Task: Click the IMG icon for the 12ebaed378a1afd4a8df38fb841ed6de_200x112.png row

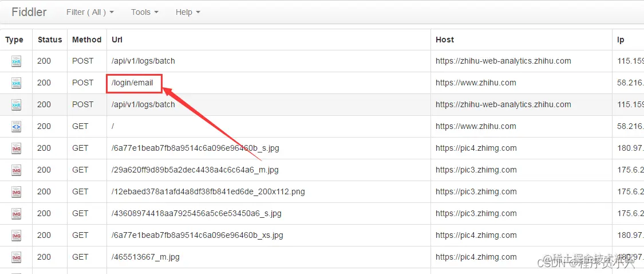Action: (x=16, y=192)
